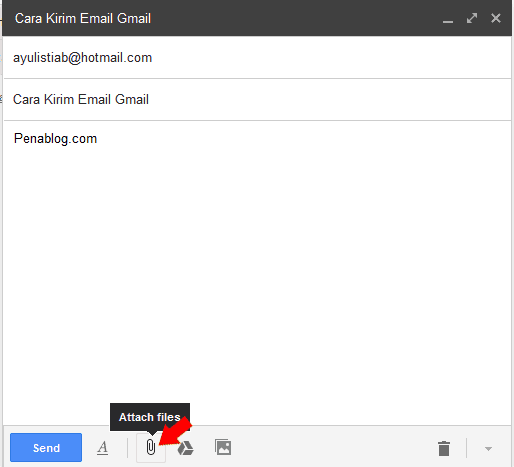This screenshot has width=514, height=467.
Task: Expand the compose window to full screen
Action: [472, 18]
